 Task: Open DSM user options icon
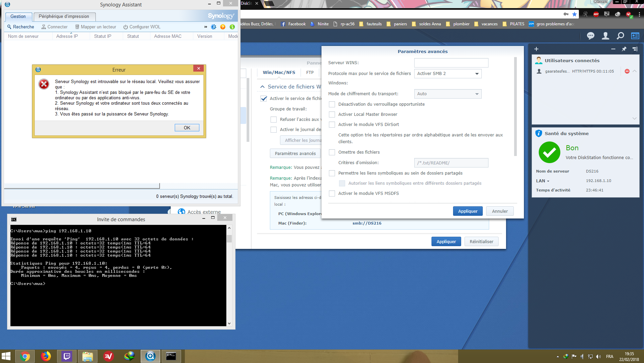pos(606,36)
